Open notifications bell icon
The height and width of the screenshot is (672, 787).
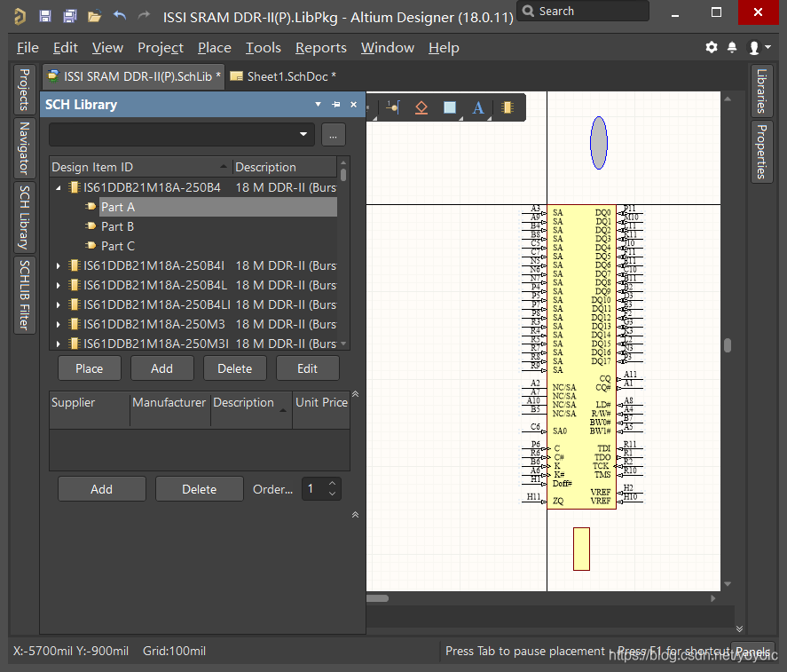[732, 47]
